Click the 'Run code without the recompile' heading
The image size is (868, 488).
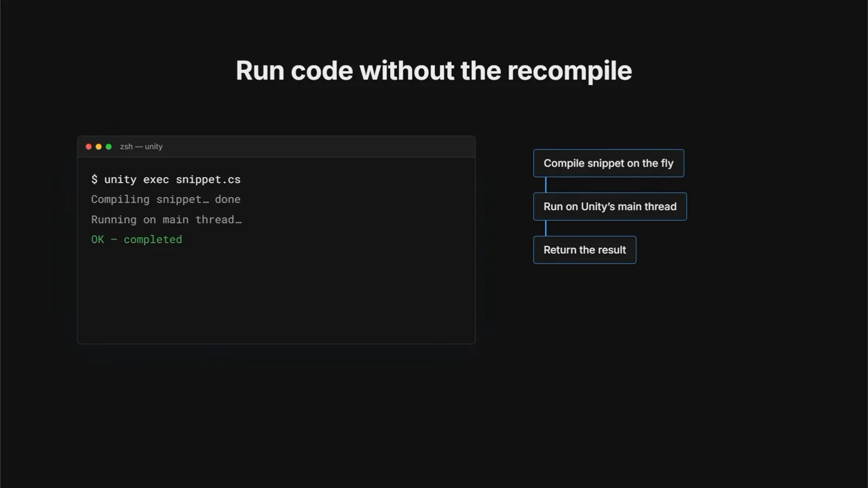434,71
